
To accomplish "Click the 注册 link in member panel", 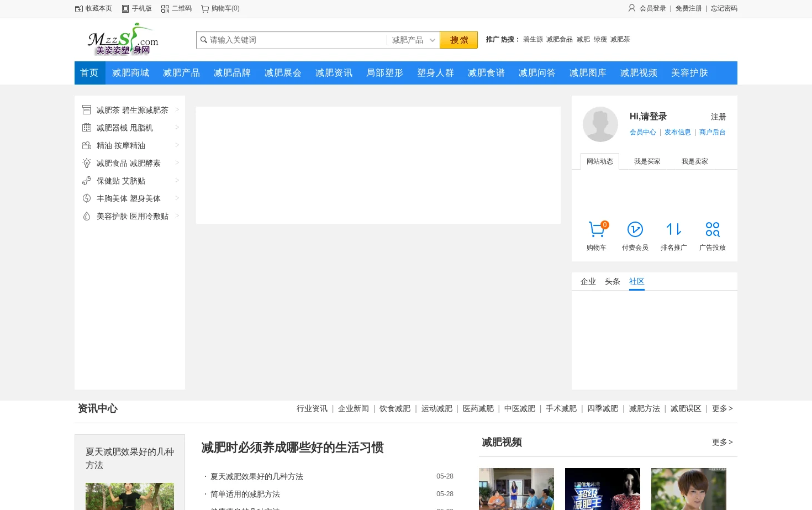I will pos(719,117).
